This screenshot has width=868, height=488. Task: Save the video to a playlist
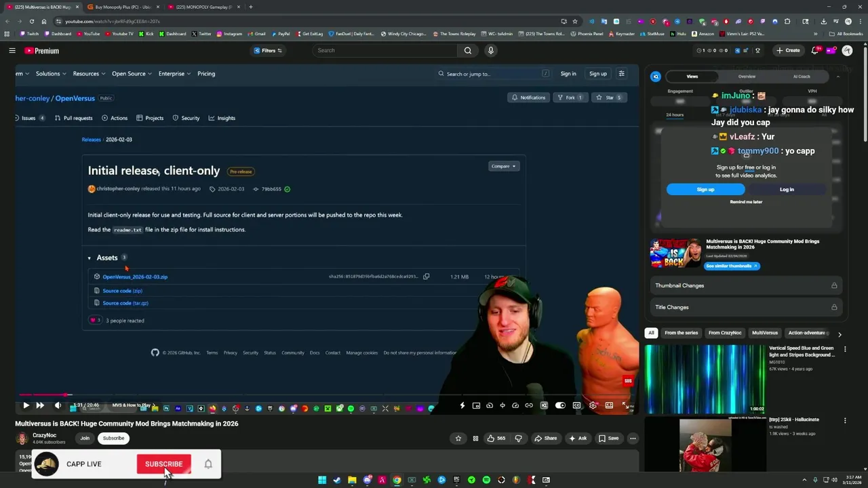point(608,439)
